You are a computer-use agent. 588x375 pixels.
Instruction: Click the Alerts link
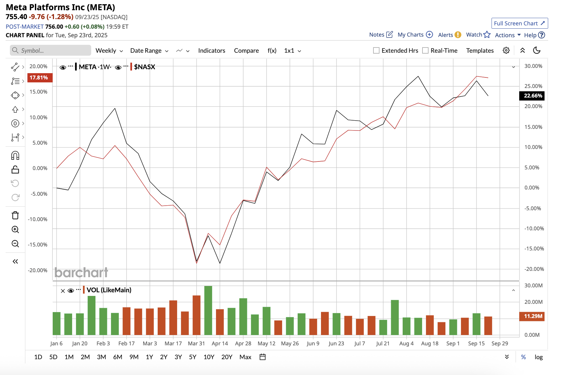[x=445, y=35]
